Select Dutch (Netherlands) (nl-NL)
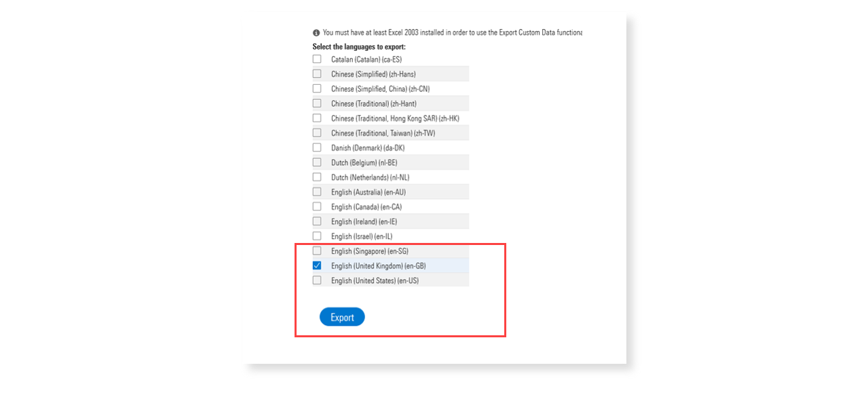Viewport: 868px width, 395px height. click(316, 176)
